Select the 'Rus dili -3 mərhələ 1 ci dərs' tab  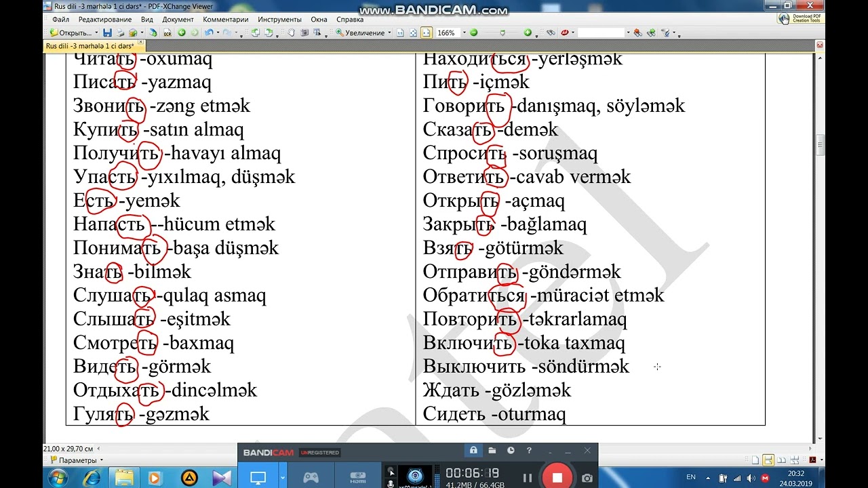point(90,45)
